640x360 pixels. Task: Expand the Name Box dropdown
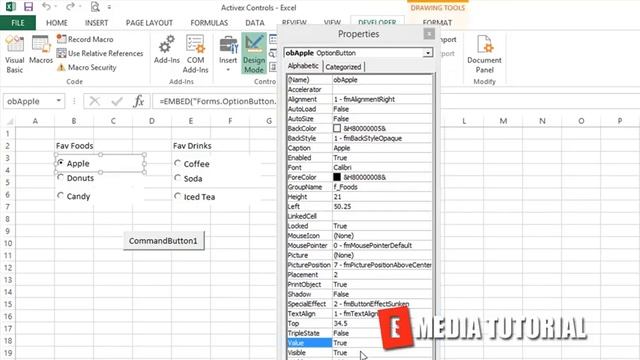(x=58, y=101)
